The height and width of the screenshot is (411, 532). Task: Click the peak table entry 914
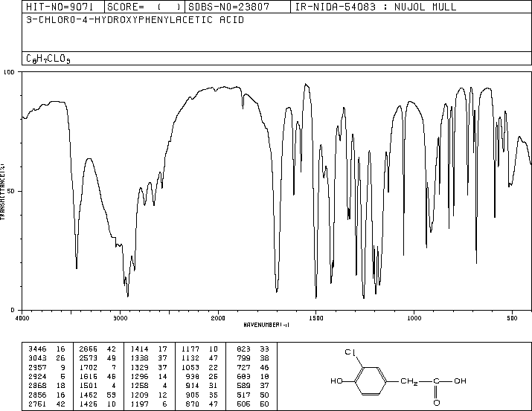point(193,386)
